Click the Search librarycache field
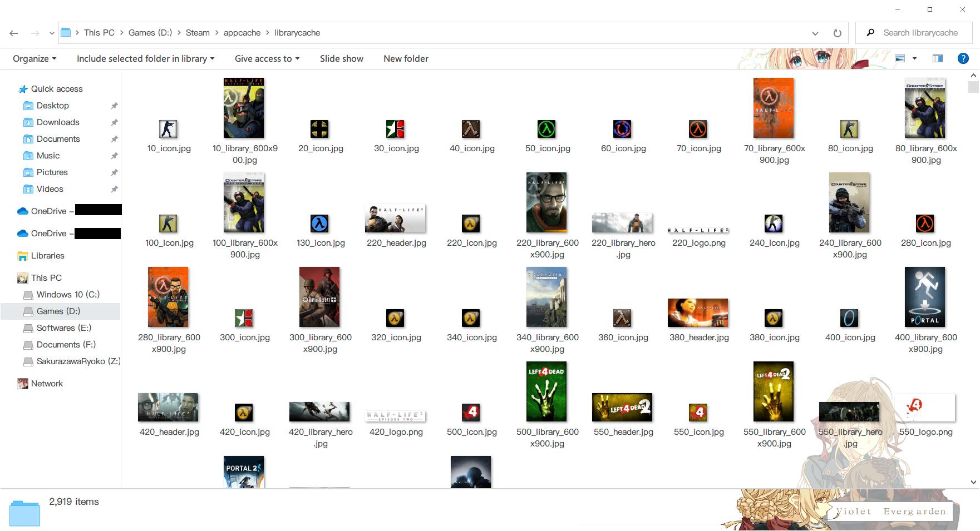Image resolution: width=980 pixels, height=531 pixels. 914,33
